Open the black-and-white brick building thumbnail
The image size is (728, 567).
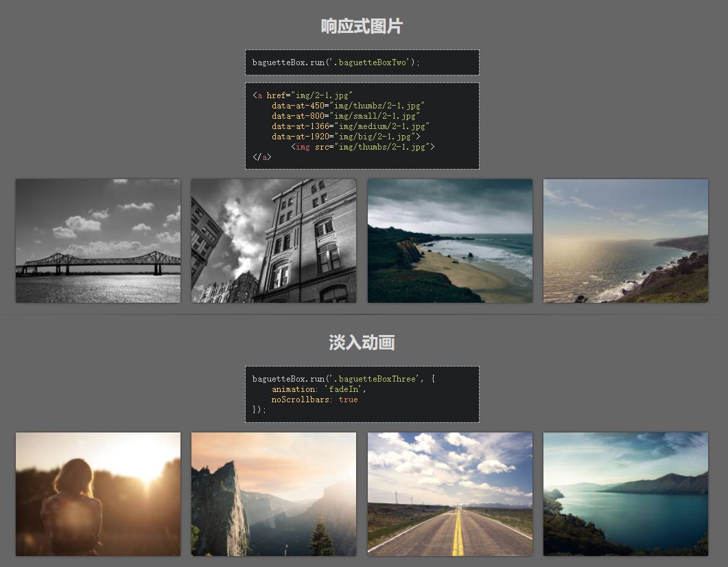click(x=274, y=241)
